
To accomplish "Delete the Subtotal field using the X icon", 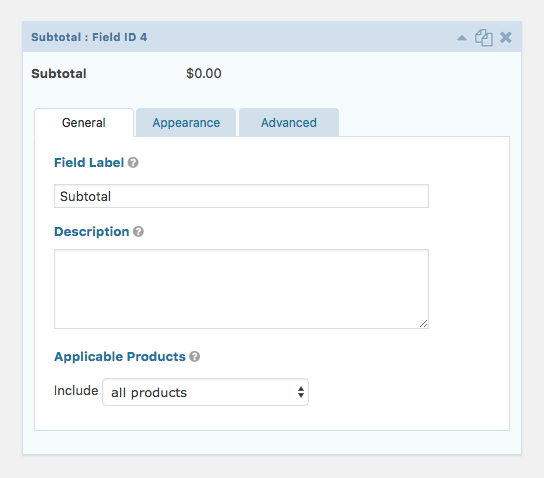I will pos(506,37).
